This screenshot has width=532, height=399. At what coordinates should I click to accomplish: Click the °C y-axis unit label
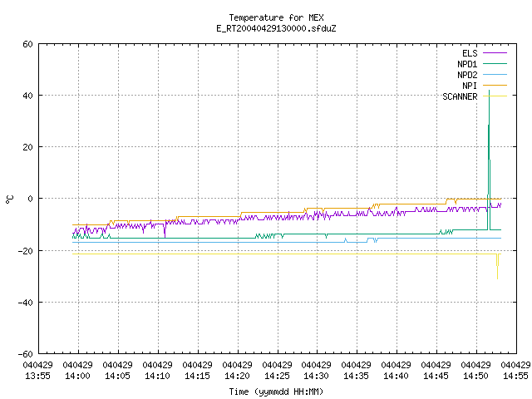10,199
